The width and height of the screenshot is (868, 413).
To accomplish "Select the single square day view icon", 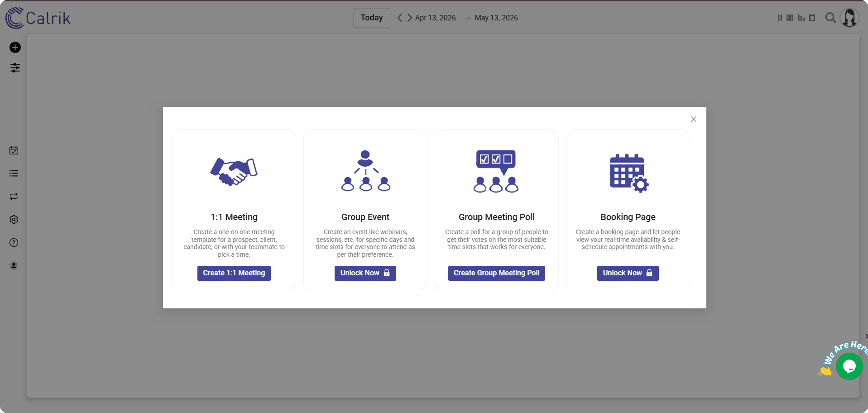I will (x=812, y=18).
